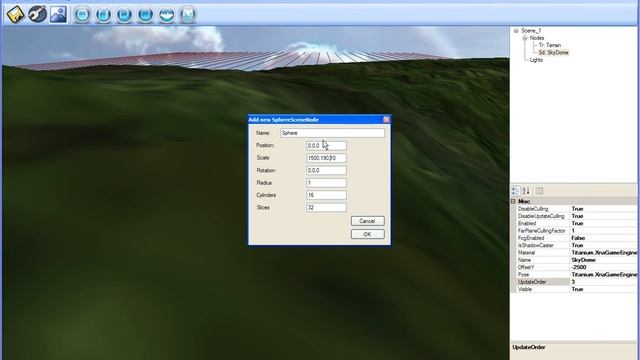Switch property grid to Categorized view
The image size is (640, 360).
click(516, 191)
